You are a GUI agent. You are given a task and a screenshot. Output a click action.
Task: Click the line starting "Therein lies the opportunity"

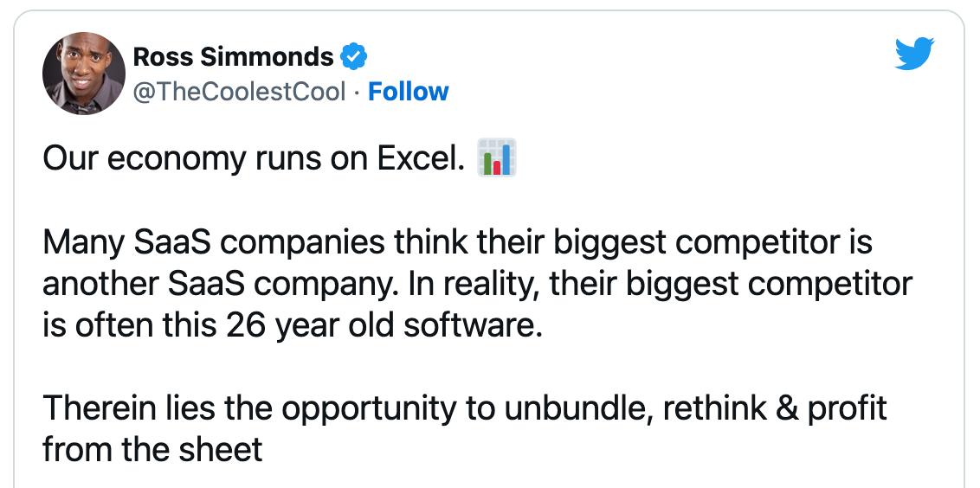[x=465, y=408]
